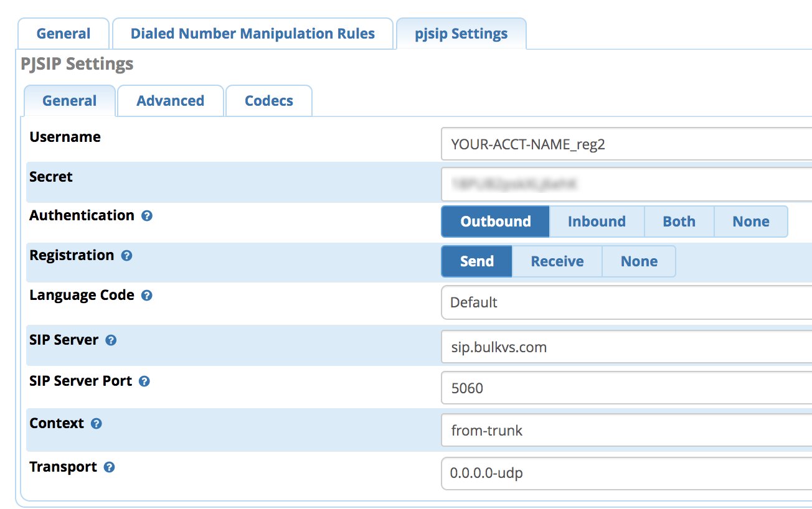Open the Codecs sub-tab
This screenshot has width=812, height=509.
[269, 101]
